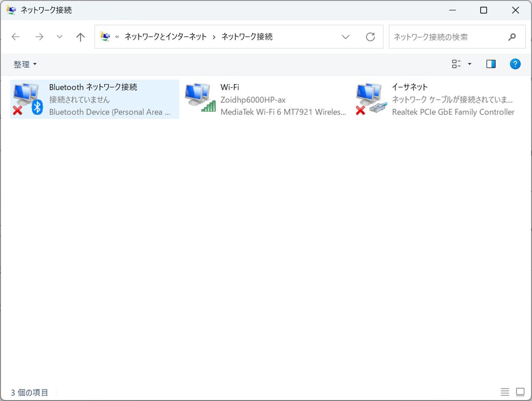This screenshot has height=401, width=532.
Task: Minimize the ネットワーク接続 window
Action: [453, 10]
